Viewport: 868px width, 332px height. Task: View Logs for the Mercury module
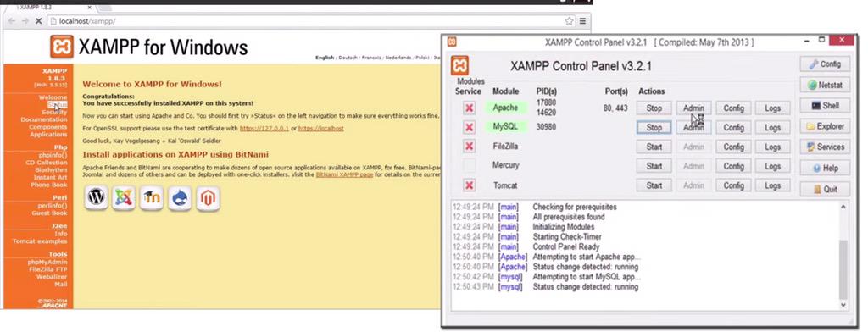[773, 166]
